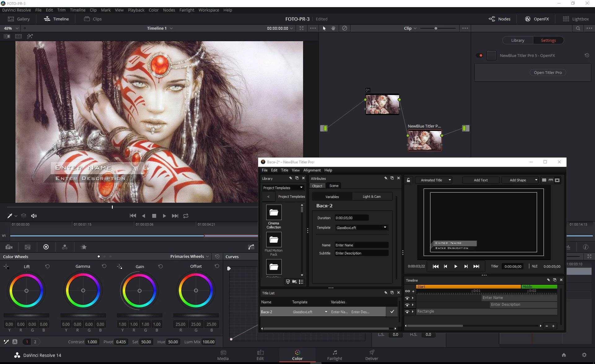The height and width of the screenshot is (364, 595).
Task: Open the Color Match palette
Action: [x=28, y=247]
